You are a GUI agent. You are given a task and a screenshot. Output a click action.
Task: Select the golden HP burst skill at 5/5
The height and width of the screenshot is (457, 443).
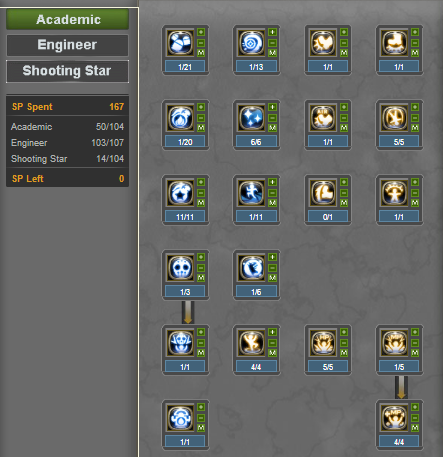pyautogui.click(x=323, y=342)
